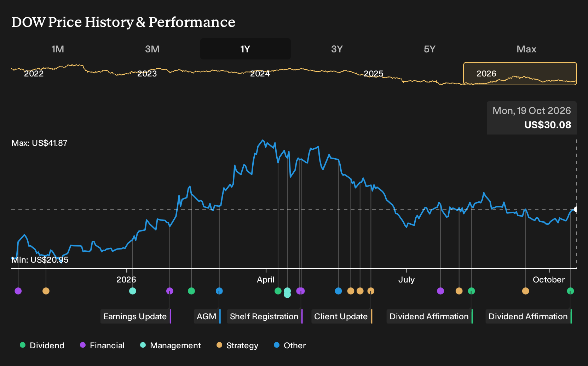
Task: Switch to the 5Y time range tab
Action: tap(430, 49)
